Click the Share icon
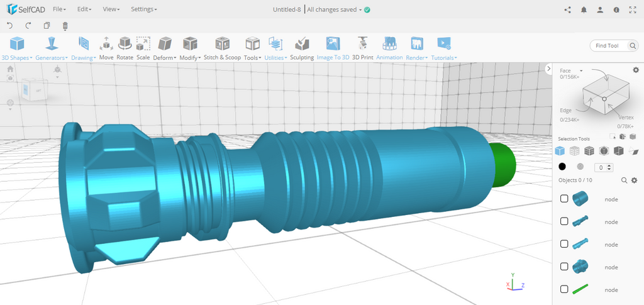644x305 pixels. click(x=568, y=10)
